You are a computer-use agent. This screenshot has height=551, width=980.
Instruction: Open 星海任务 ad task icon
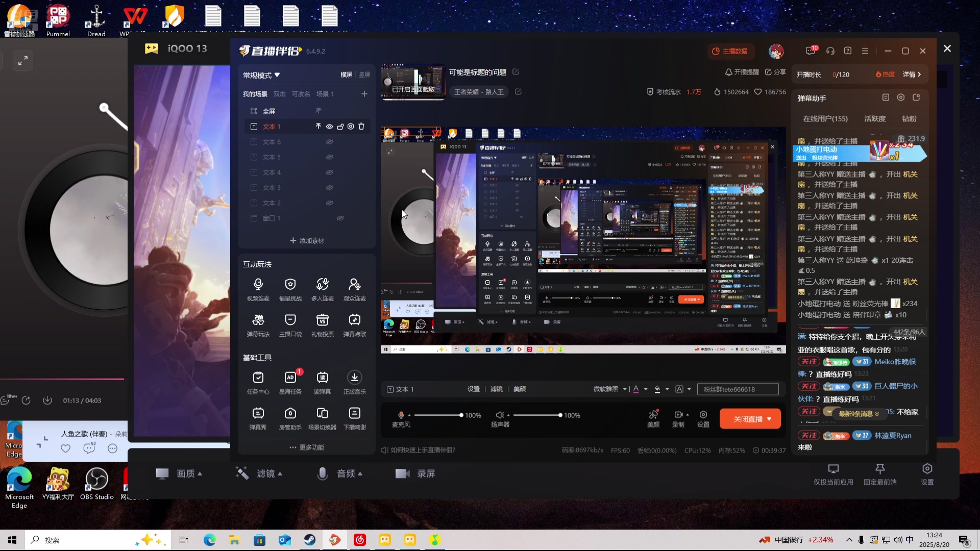(x=290, y=382)
